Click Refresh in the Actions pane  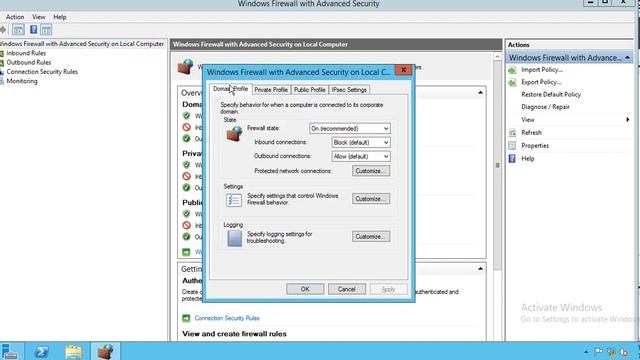(531, 133)
